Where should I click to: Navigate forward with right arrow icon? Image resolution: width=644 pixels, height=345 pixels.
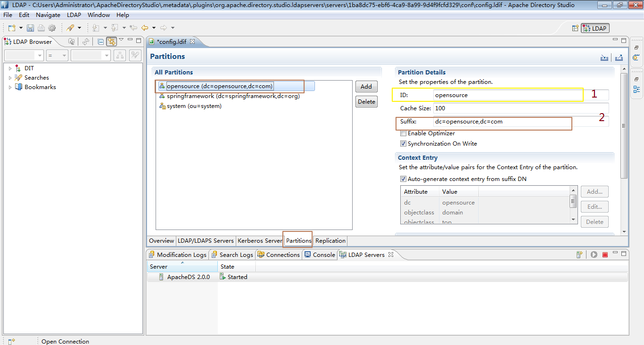point(164,28)
